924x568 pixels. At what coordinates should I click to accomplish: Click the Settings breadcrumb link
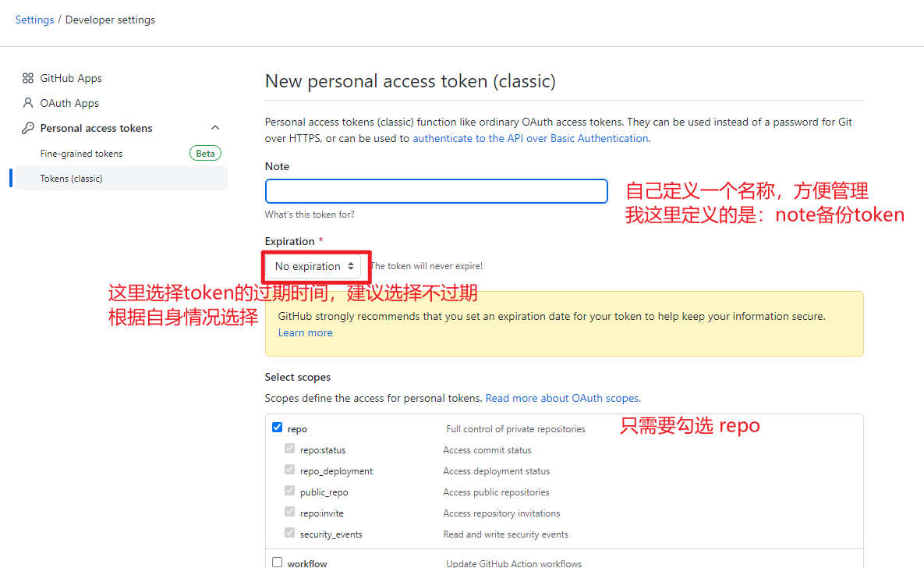click(34, 20)
